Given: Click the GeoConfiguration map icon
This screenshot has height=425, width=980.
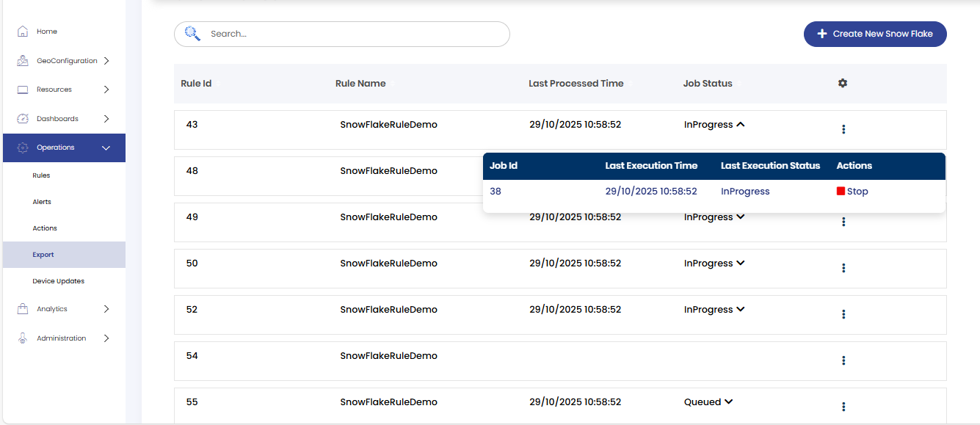Looking at the screenshot, I should [23, 61].
